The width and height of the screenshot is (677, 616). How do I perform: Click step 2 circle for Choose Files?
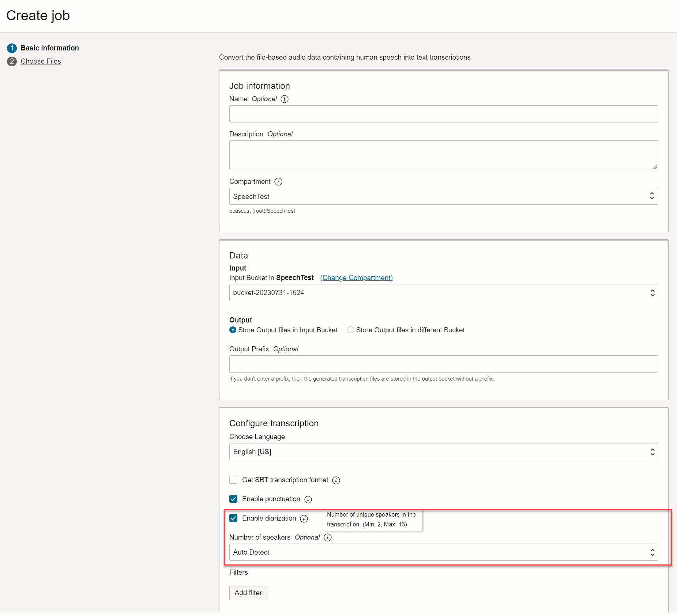[12, 61]
